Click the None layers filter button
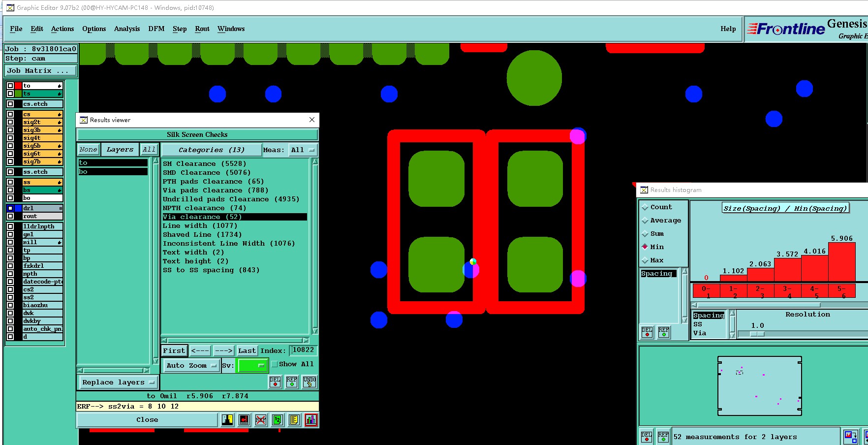This screenshot has width=868, height=445. click(89, 150)
